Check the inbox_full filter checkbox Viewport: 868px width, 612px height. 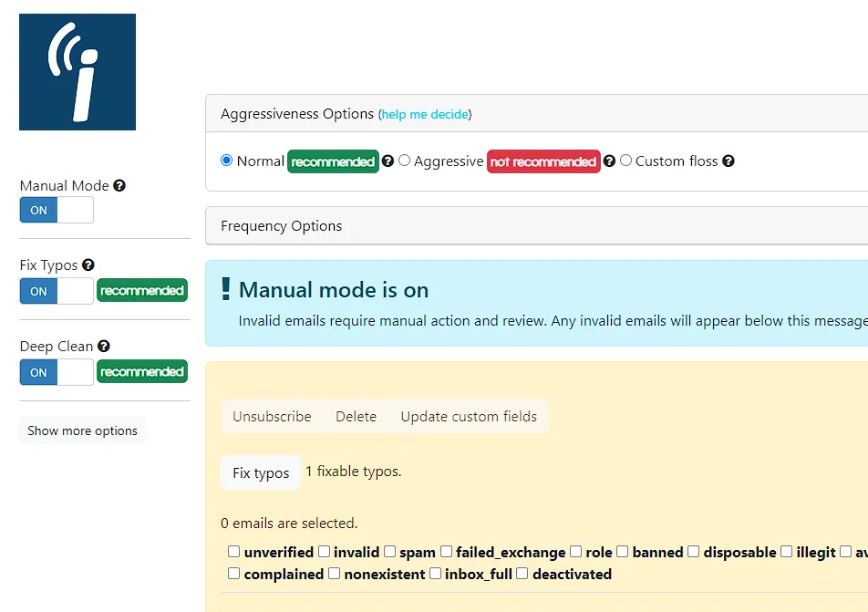pos(436,573)
